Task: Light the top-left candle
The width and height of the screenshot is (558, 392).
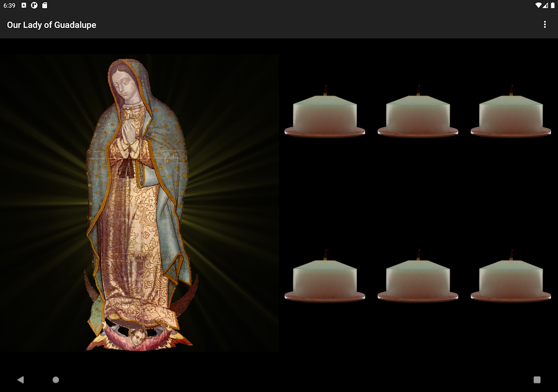Action: [x=325, y=111]
